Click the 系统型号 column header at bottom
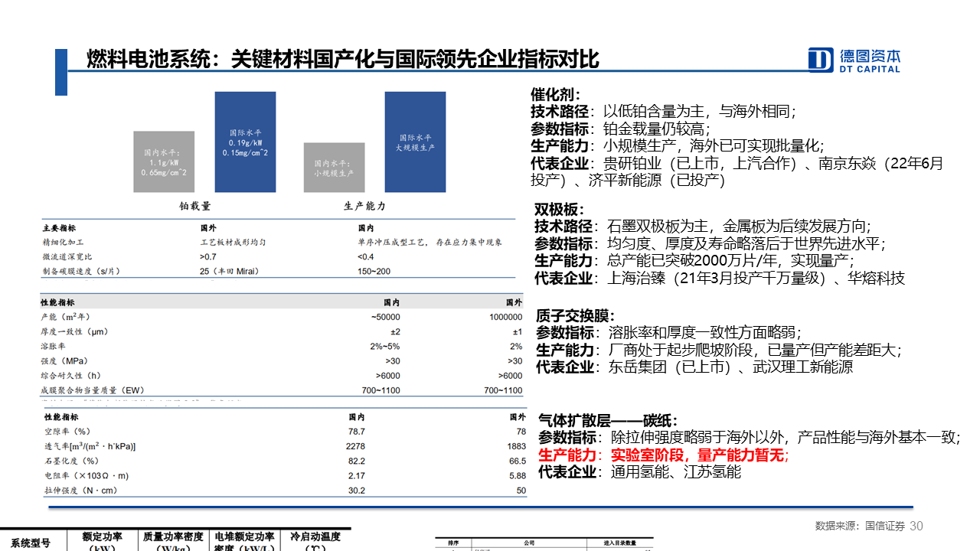 click(29, 543)
